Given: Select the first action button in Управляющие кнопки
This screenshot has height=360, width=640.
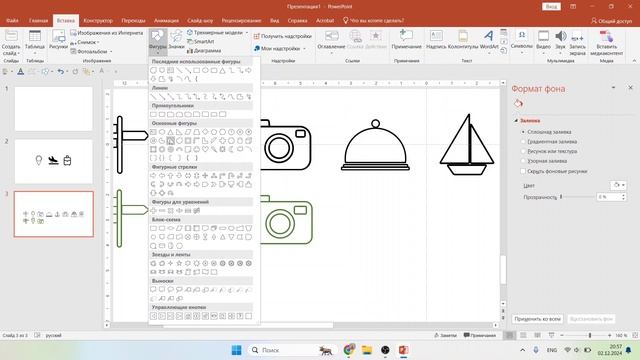Looking at the screenshot, I should pyautogui.click(x=153, y=316).
